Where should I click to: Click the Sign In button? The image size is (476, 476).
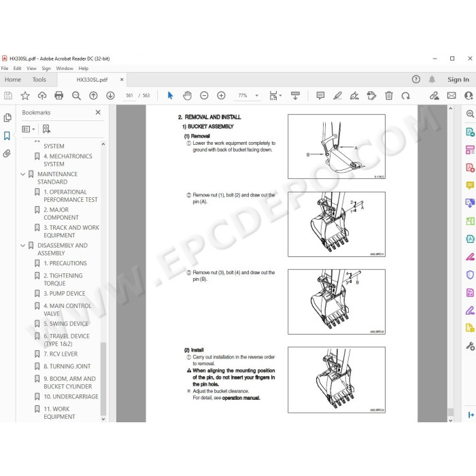tap(458, 80)
